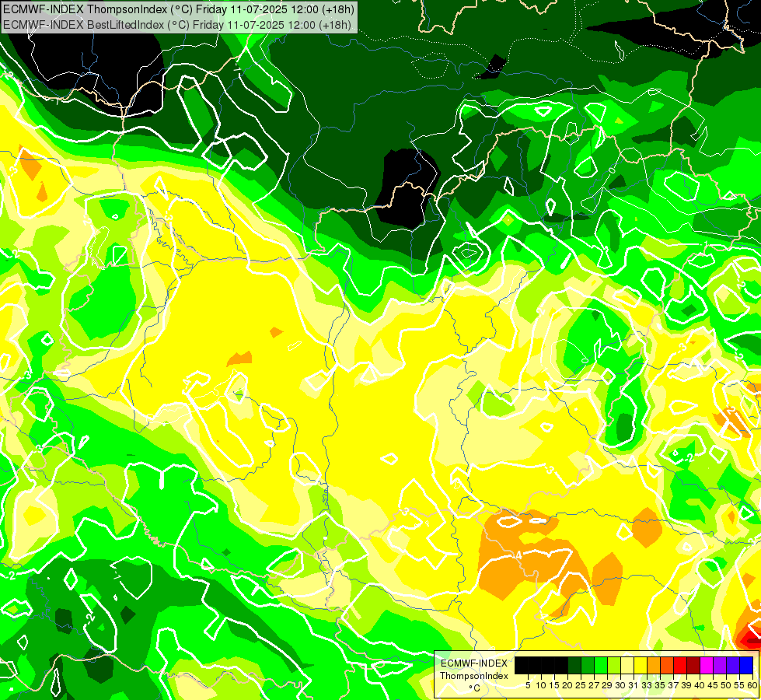This screenshot has height=700, width=761.
Task: Select the yellow-green 29–30 legend swatch
Action: click(614, 665)
